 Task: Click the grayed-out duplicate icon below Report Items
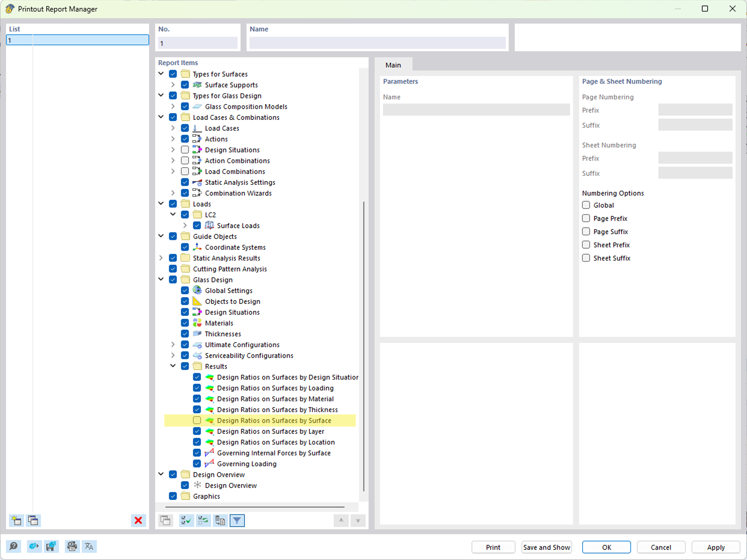point(165,520)
